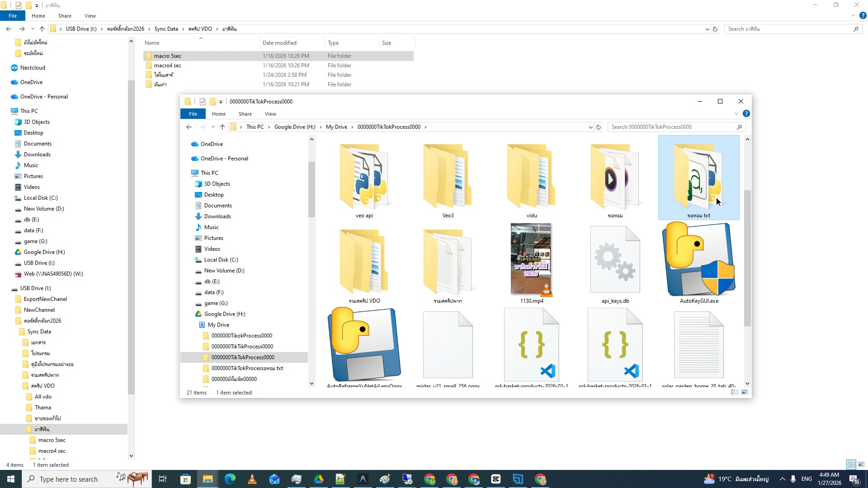This screenshot has width=868, height=488.
Task: Open the 1130.mp4 video thumbnail
Action: (531, 260)
